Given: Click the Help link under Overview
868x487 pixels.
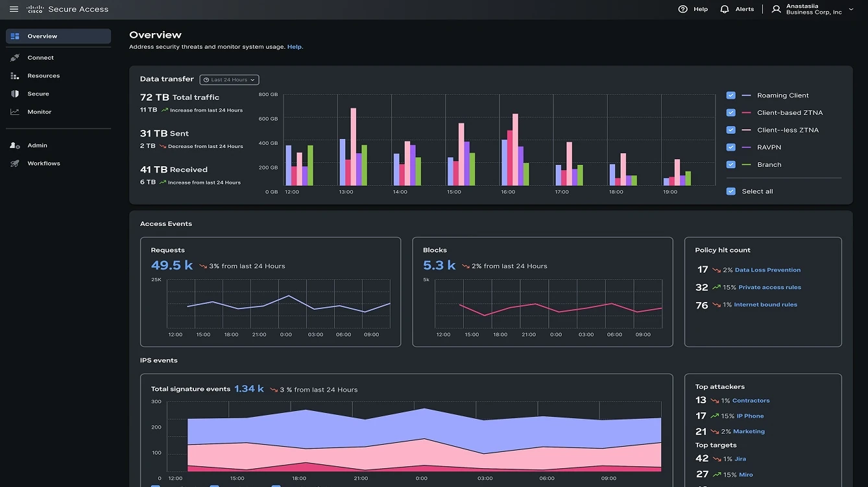Looking at the screenshot, I should 295,47.
